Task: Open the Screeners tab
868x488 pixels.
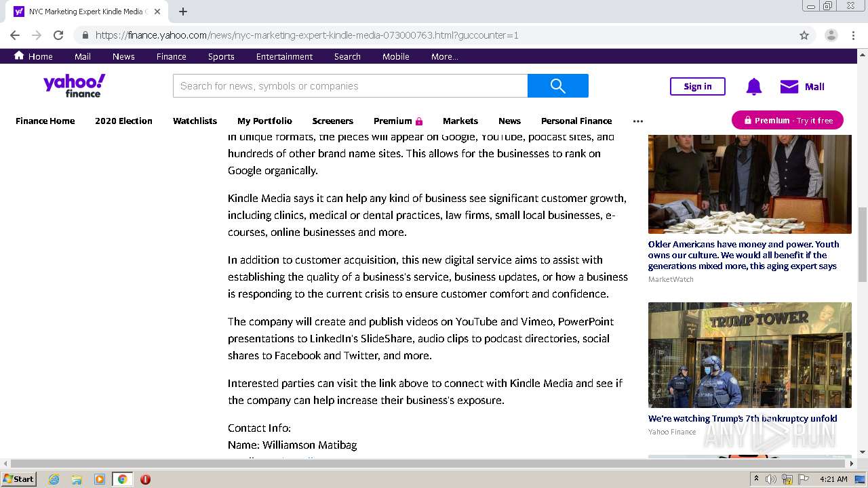Action: [x=332, y=121]
